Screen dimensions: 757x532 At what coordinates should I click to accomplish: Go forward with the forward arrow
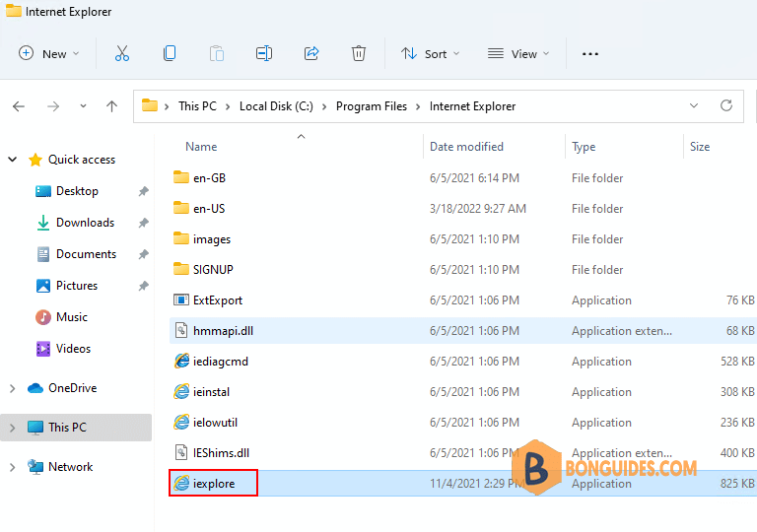[53, 106]
